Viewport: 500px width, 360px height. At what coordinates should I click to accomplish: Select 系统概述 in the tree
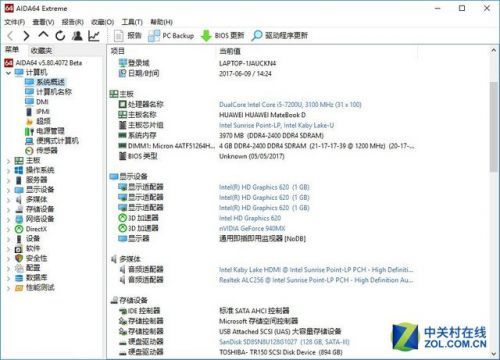click(45, 82)
